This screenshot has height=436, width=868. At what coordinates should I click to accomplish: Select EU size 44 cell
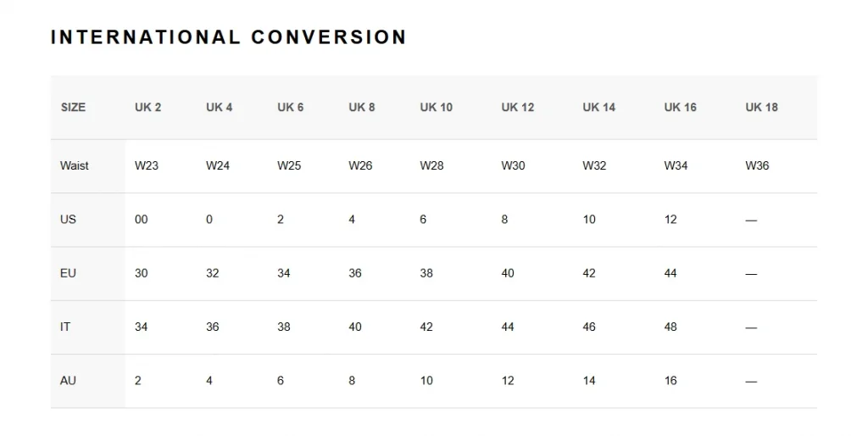670,273
